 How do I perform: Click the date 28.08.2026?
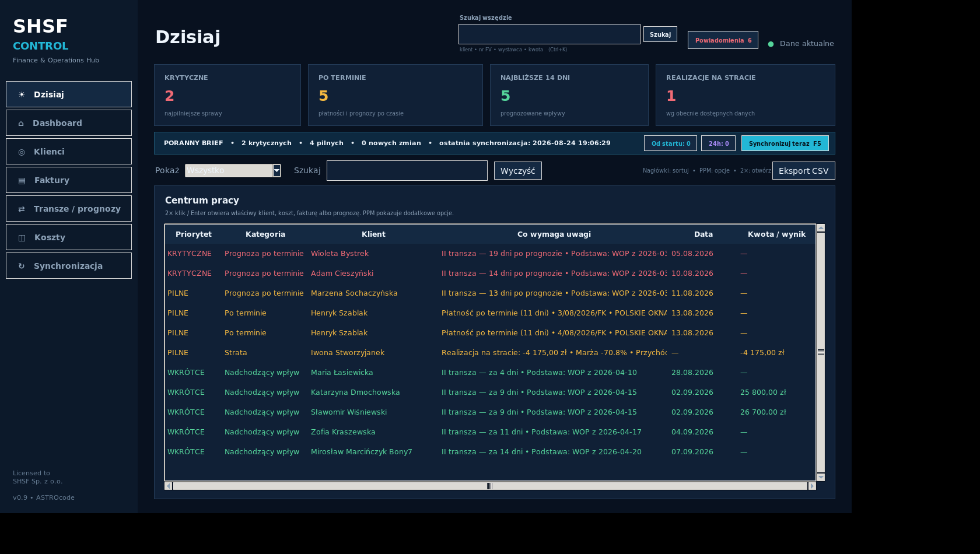click(x=692, y=373)
